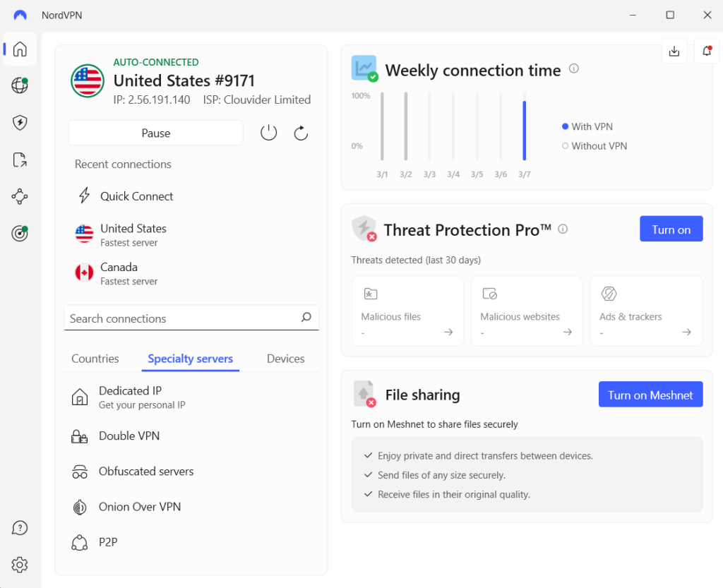Click the power disconnect icon
Viewport: 723px width, 588px height.
click(x=268, y=133)
